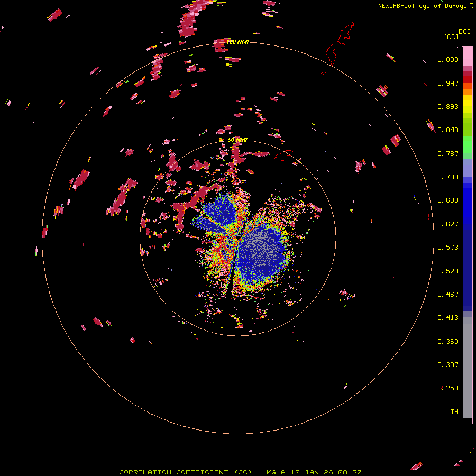Select the 0.787 scale value
Image resolution: width=476 pixels, height=476 pixels.
448,153
